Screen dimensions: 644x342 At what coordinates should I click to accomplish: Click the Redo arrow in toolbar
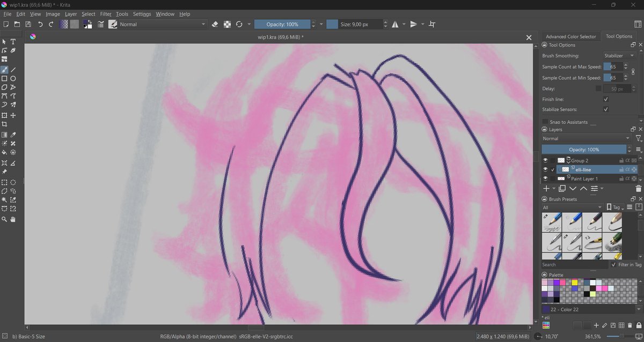[x=51, y=24]
